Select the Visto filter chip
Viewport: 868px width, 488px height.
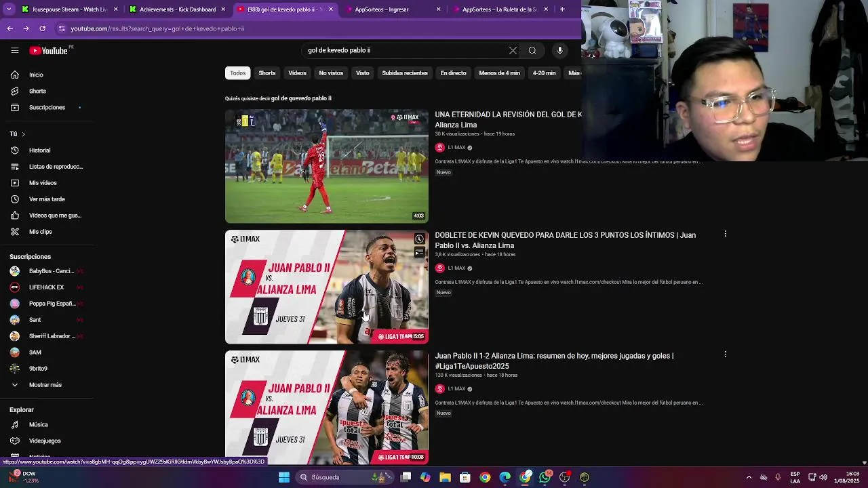pyautogui.click(x=363, y=73)
